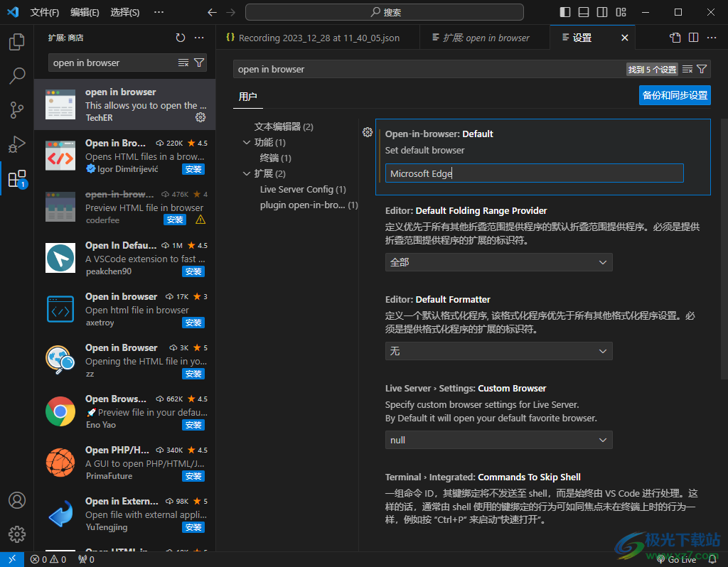
Task: Open the Run and Debug view
Action: click(x=17, y=144)
